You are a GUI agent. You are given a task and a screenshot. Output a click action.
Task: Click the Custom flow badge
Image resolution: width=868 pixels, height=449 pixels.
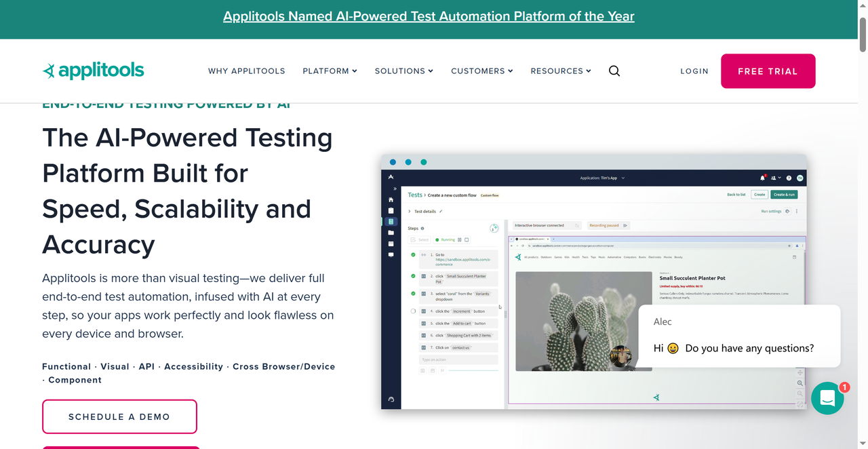pos(490,195)
